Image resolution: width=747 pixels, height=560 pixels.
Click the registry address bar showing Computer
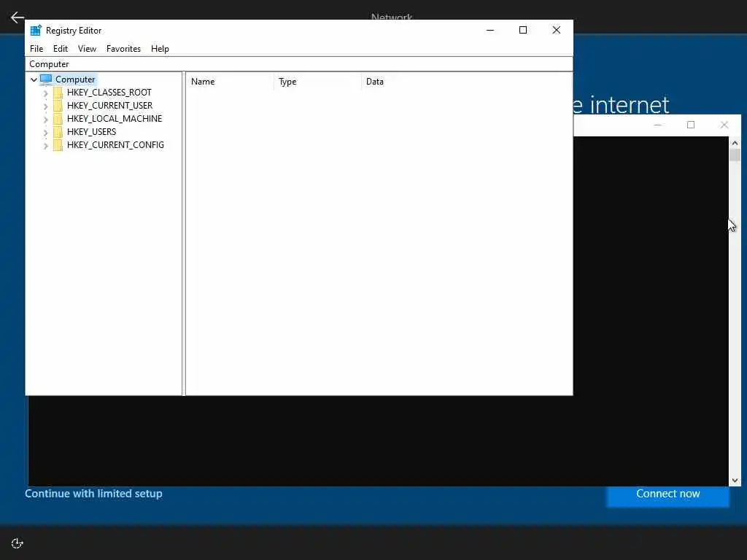(x=299, y=64)
